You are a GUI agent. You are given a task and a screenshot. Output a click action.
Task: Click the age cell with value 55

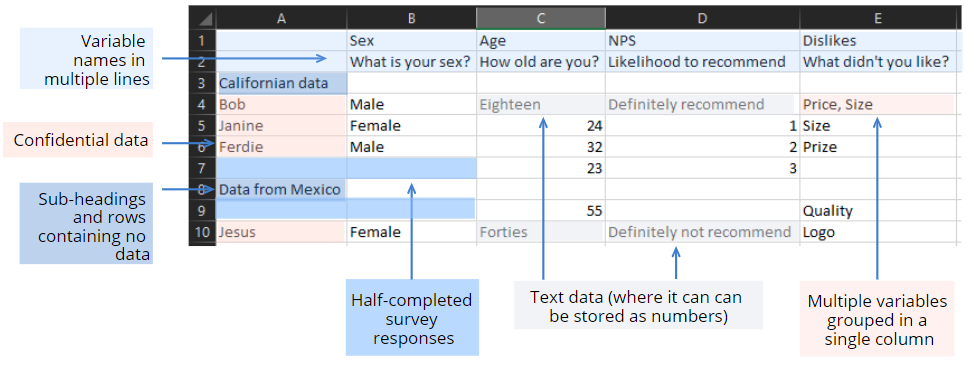click(x=540, y=211)
